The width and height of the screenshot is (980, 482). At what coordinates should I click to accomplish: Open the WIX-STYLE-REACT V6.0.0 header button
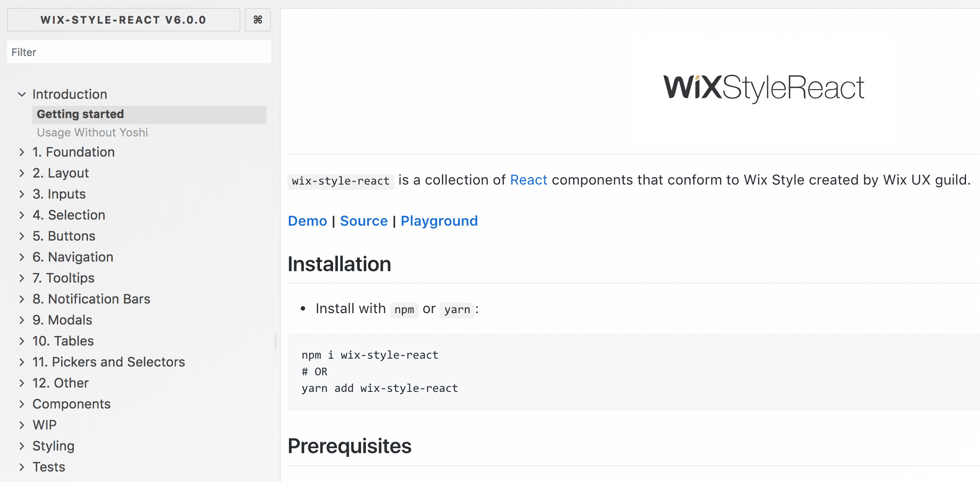tap(123, 20)
